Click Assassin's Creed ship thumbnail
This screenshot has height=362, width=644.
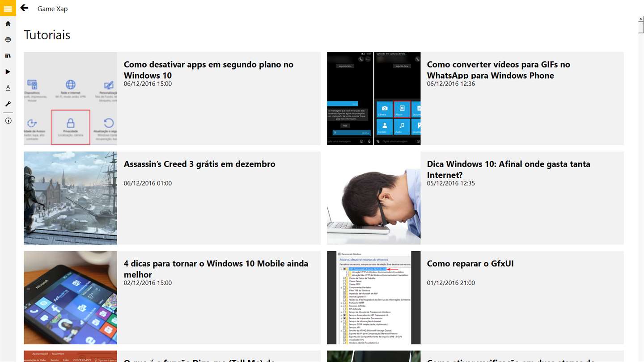pyautogui.click(x=70, y=198)
